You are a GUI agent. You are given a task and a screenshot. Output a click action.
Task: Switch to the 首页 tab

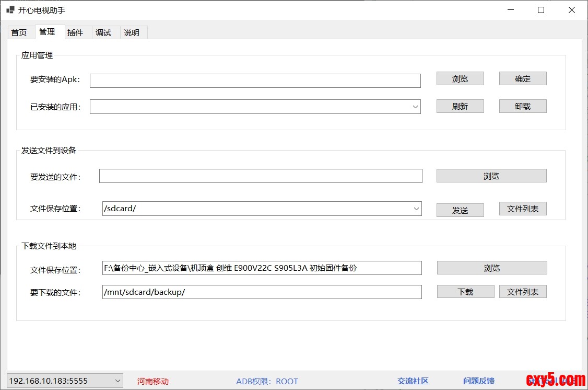pos(19,32)
